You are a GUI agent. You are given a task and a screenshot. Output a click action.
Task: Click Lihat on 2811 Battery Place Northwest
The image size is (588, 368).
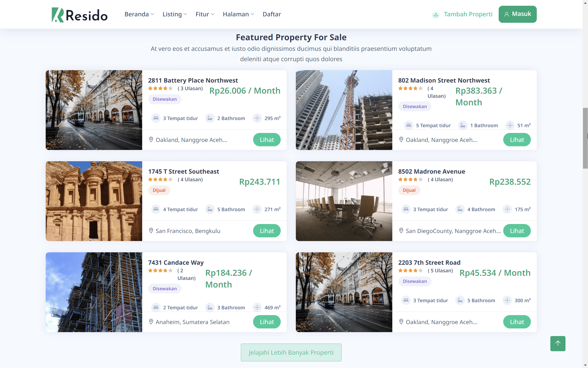coord(267,140)
